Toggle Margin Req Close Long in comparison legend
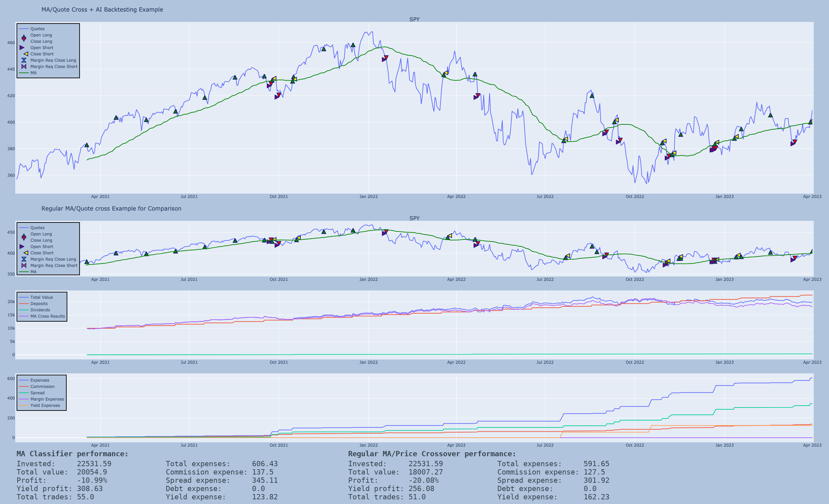 click(53, 259)
